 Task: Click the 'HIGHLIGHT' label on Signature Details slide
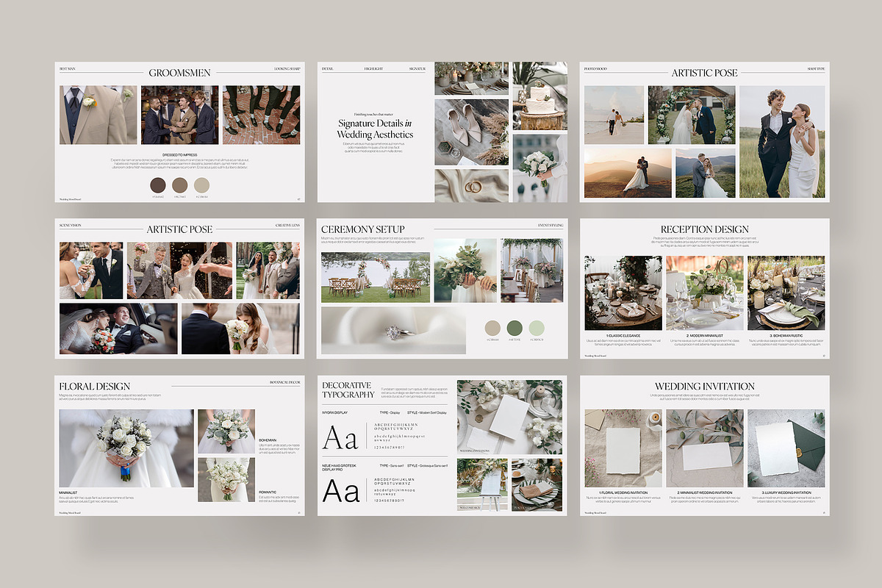point(373,68)
